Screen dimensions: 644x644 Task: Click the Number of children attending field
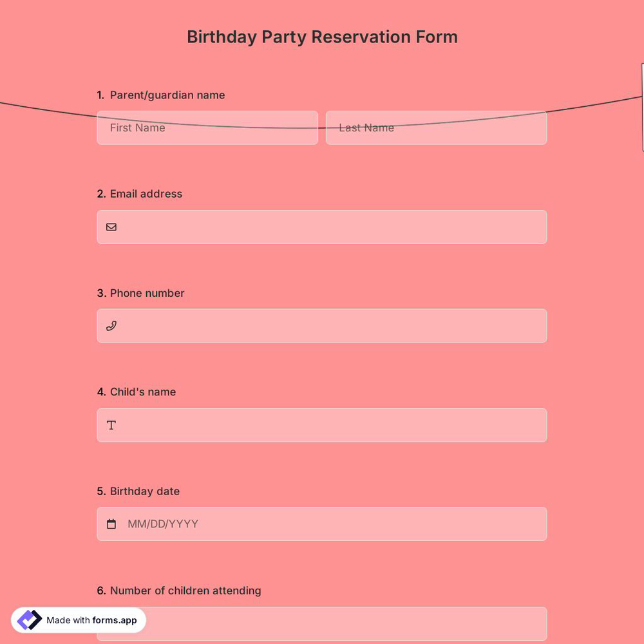322,623
